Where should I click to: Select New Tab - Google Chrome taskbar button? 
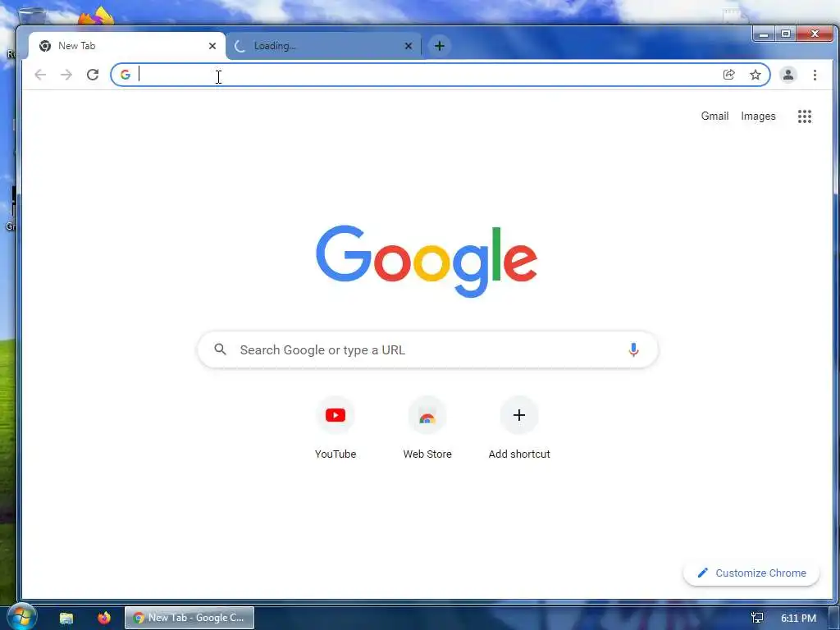(x=189, y=618)
